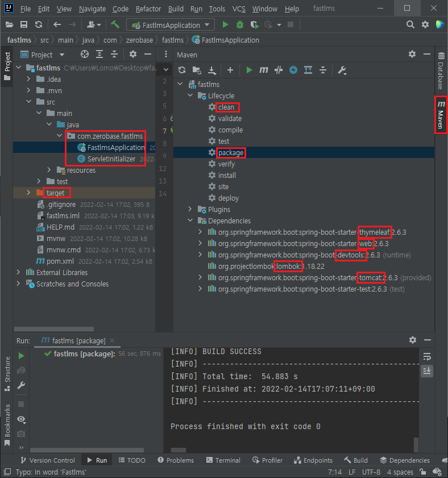The height and width of the screenshot is (478, 448).
Task: Collapse all icon in Project panel
Action: pyautogui.click(x=114, y=55)
